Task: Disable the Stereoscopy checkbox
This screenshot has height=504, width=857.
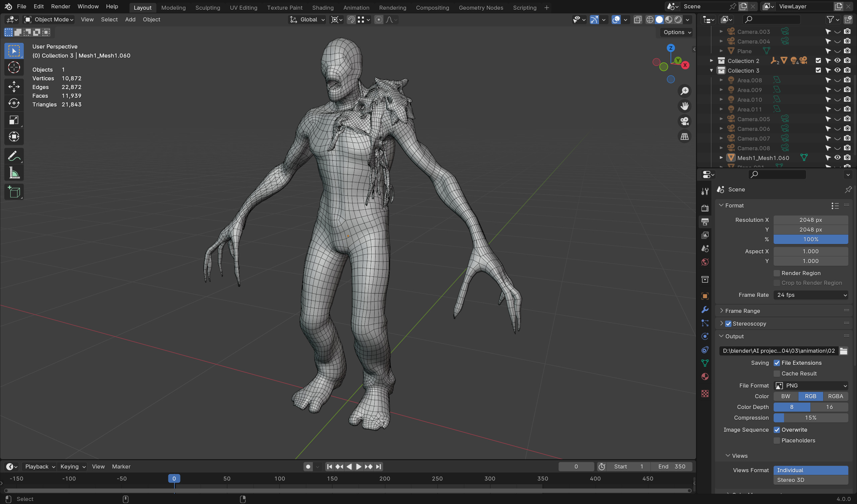Action: click(728, 324)
